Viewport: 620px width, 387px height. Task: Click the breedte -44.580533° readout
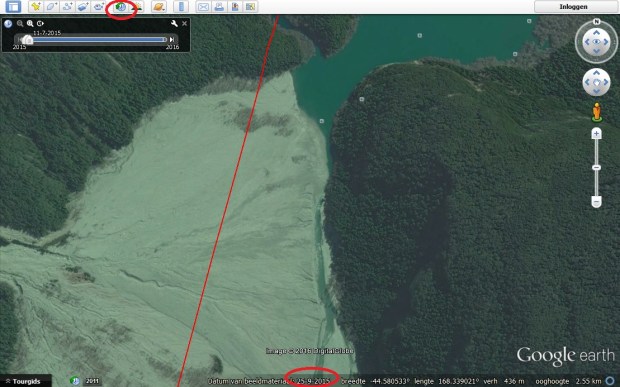pyautogui.click(x=376, y=381)
